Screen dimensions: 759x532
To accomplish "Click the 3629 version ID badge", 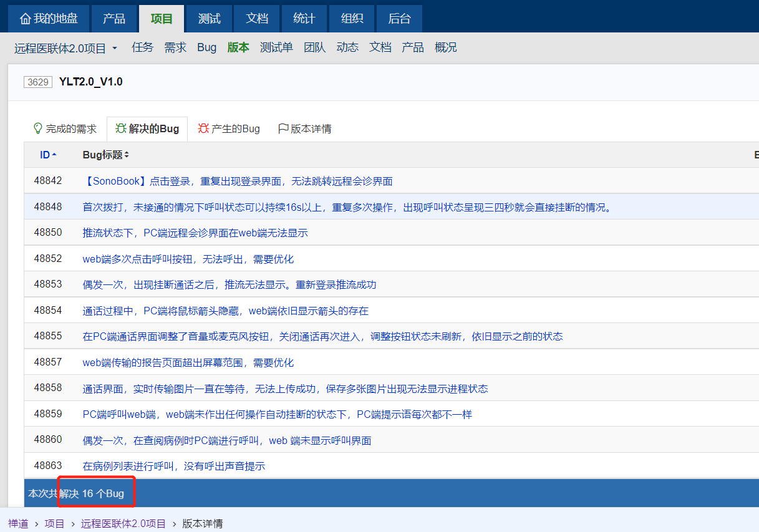I will [39, 82].
